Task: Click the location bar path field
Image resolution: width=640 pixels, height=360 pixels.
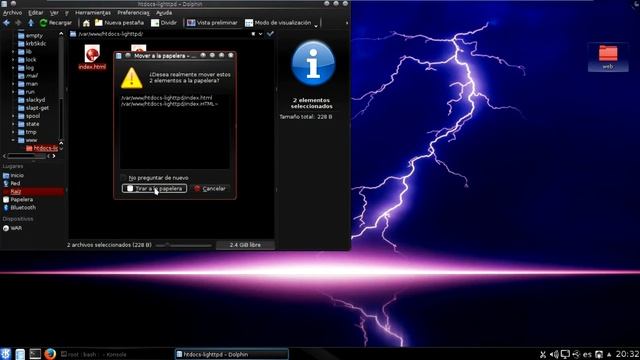Action: [163, 34]
